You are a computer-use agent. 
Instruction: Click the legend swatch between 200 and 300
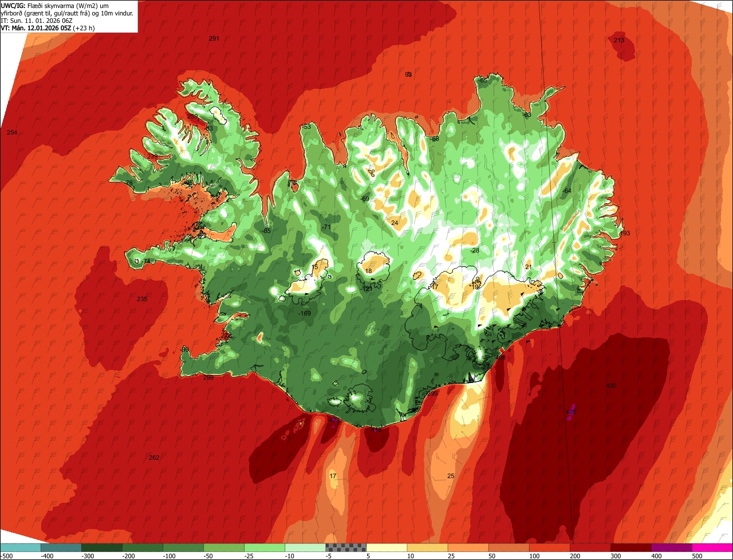tap(590, 547)
